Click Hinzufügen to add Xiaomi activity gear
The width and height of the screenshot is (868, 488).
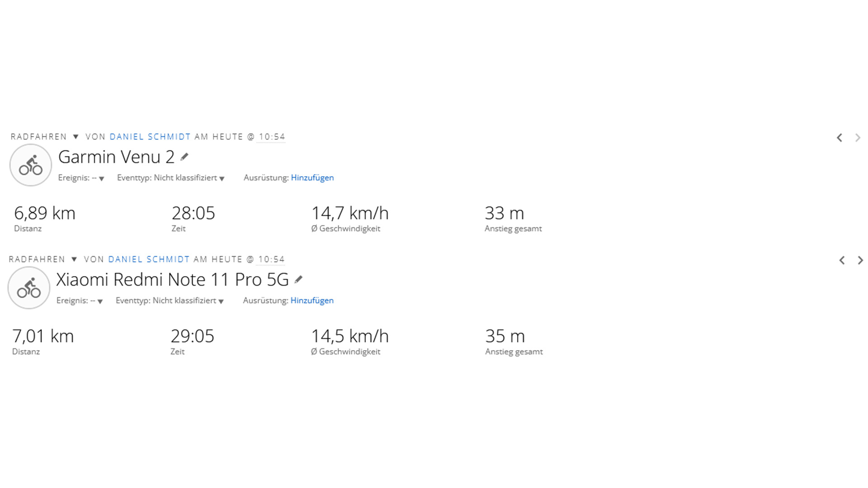(x=311, y=300)
